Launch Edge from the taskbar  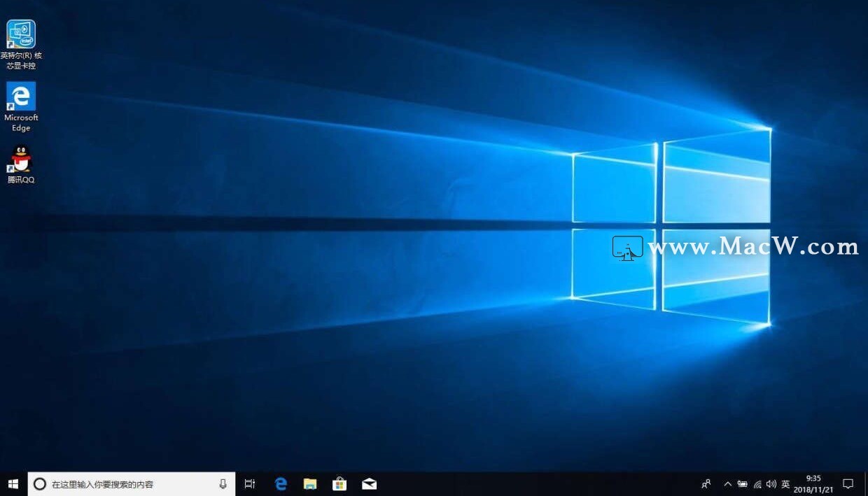pos(281,483)
